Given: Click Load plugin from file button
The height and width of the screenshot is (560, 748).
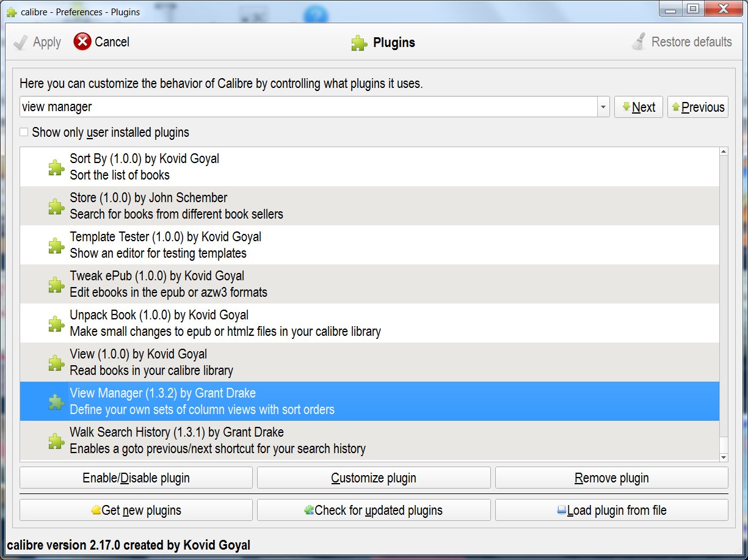Looking at the screenshot, I should tap(612, 510).
